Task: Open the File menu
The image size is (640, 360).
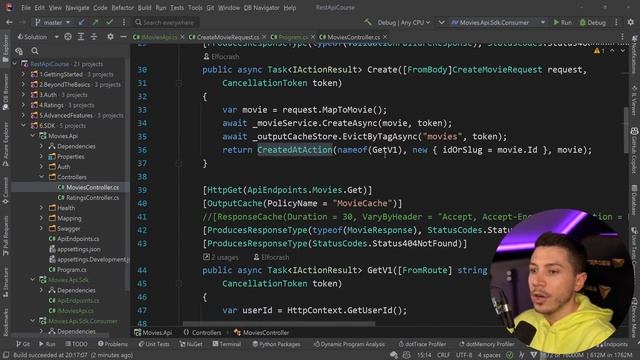Action: (x=26, y=8)
